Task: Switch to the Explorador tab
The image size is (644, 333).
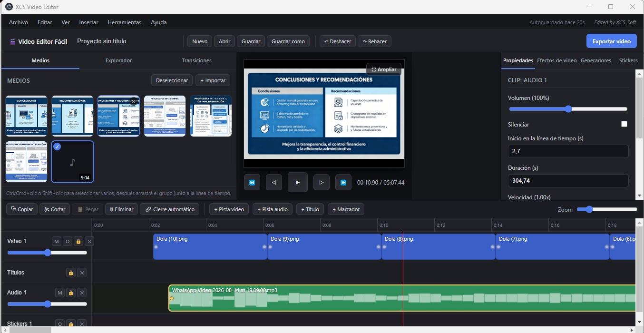Action: (x=118, y=60)
